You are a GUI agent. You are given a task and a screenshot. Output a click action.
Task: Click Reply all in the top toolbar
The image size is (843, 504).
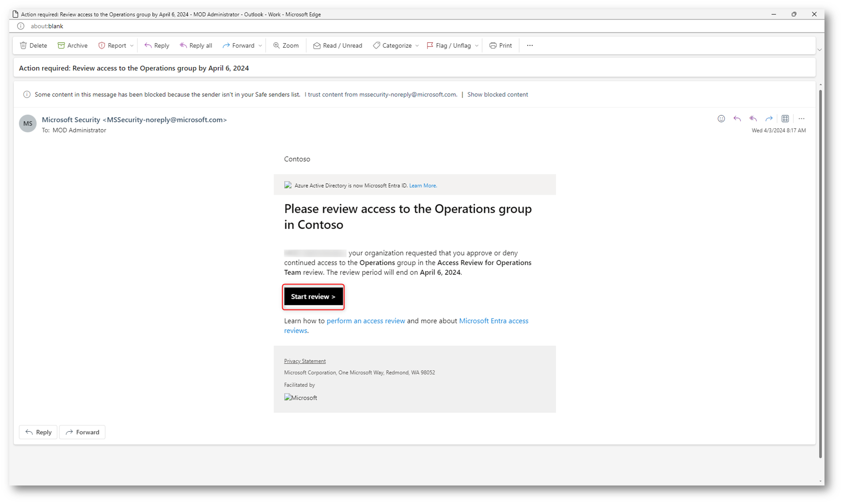pos(196,45)
